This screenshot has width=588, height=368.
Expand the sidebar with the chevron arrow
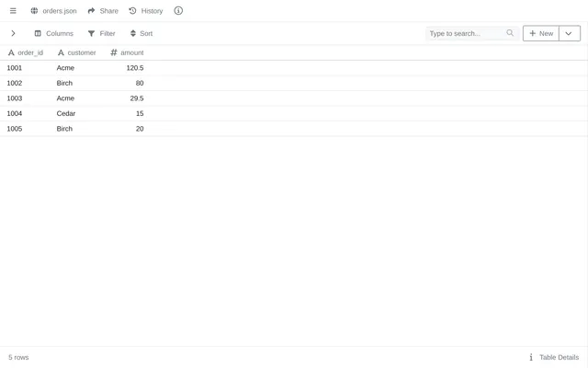pos(13,33)
